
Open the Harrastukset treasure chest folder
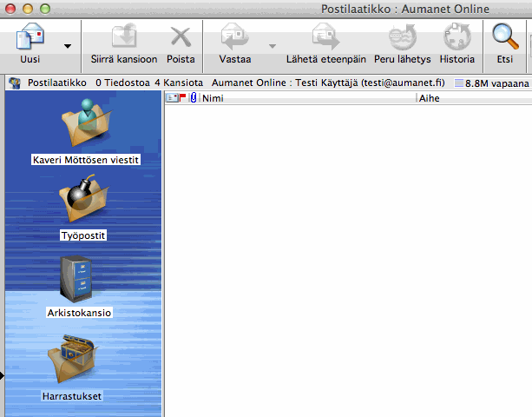pyautogui.click(x=72, y=363)
